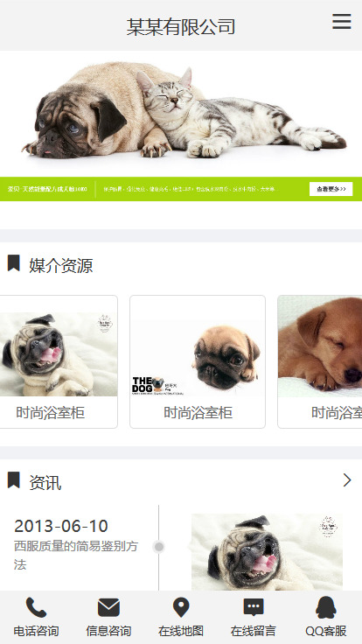
Task: Click the pug and cat banner image
Action: 181,126
